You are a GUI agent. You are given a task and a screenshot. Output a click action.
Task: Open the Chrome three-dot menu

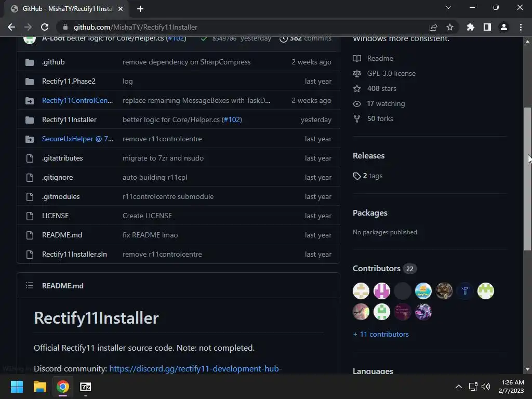[x=521, y=27]
